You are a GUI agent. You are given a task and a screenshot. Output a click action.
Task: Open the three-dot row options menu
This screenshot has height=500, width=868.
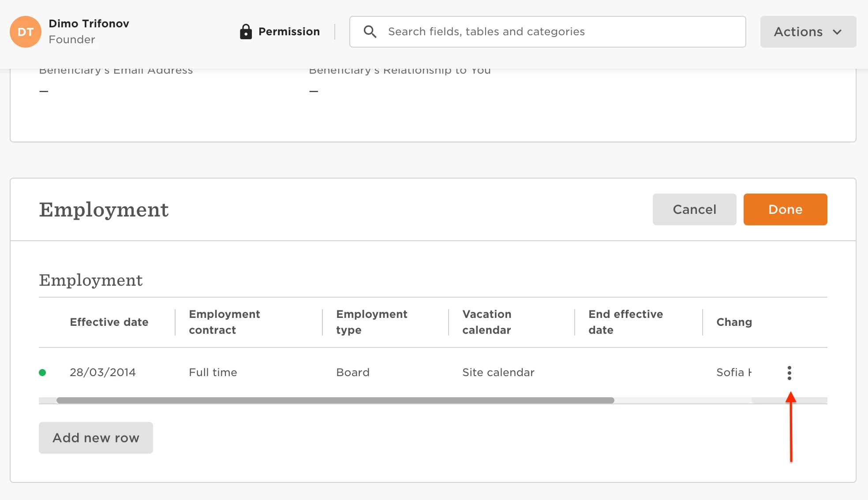click(x=789, y=373)
